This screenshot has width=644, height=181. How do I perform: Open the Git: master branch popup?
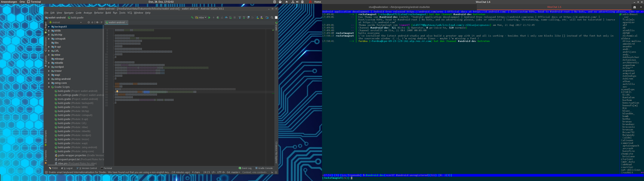tap(233, 172)
